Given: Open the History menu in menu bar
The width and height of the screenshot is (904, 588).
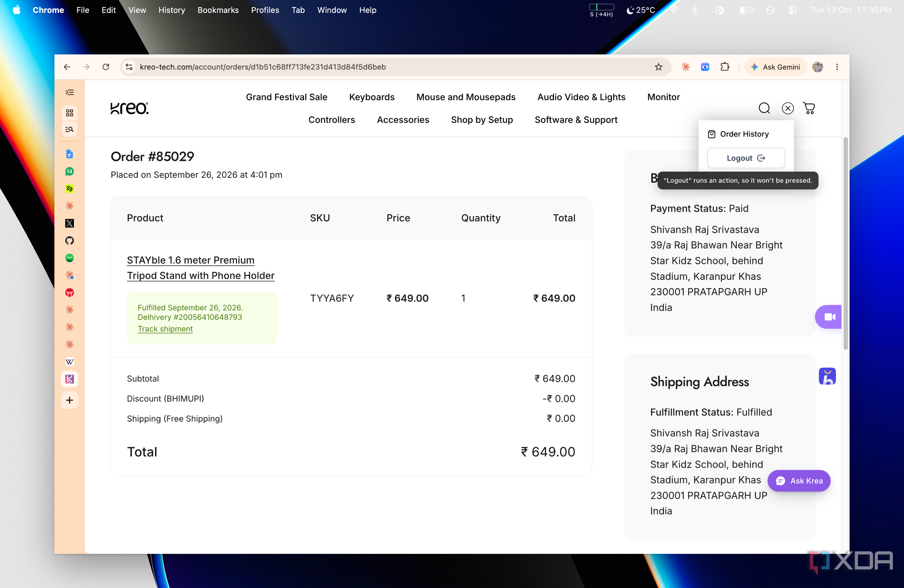Looking at the screenshot, I should (x=172, y=10).
